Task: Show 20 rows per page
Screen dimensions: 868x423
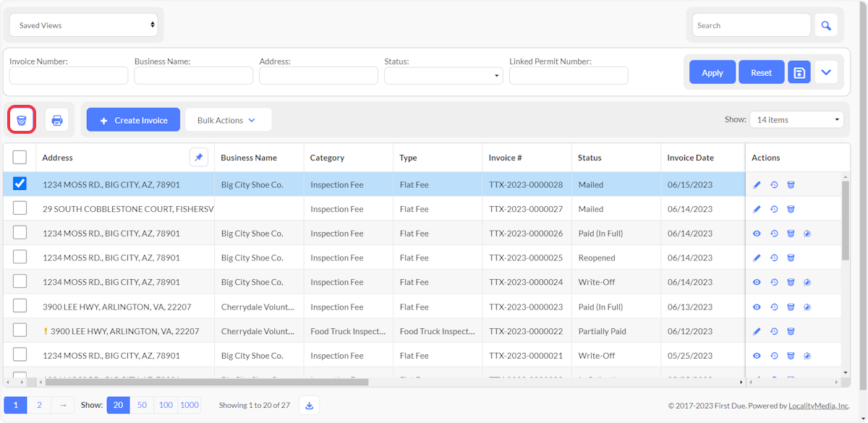Action: point(118,406)
